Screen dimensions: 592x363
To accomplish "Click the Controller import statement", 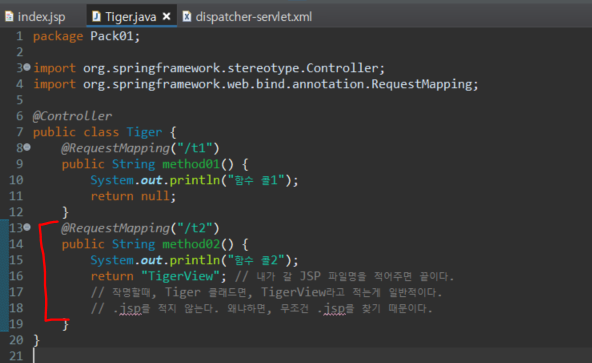I will click(x=209, y=68).
